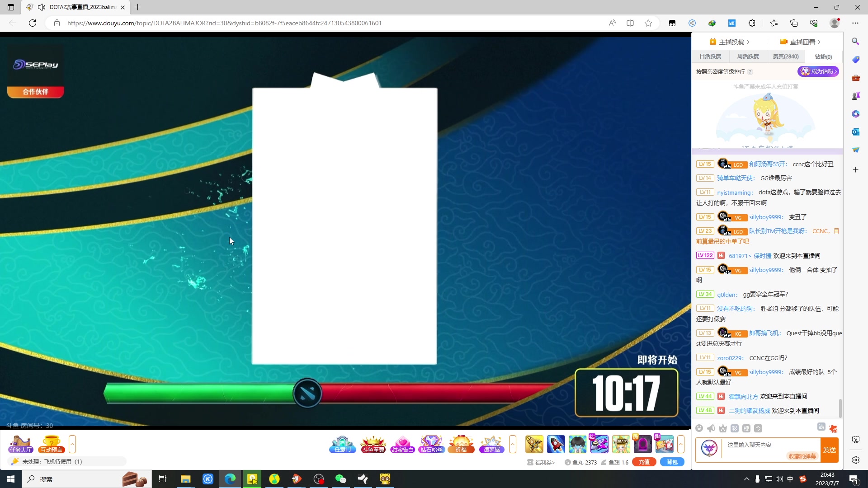Expand the arrow next to 互动预言
Image resolution: width=868 pixels, height=488 pixels.
[x=72, y=444]
